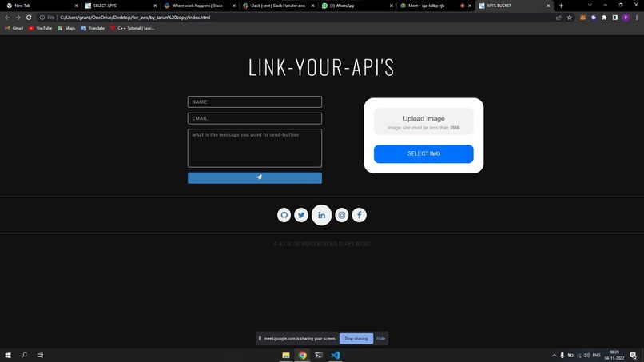Open the Translate bookmark
This screenshot has height=362, width=644.
point(93,28)
